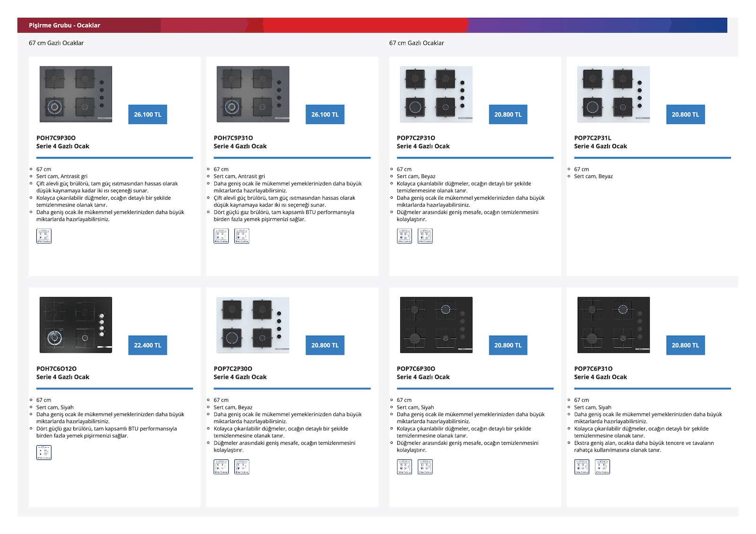Click the 20.800 TL price of POP7C2P31O
756x534 pixels.
[508, 114]
